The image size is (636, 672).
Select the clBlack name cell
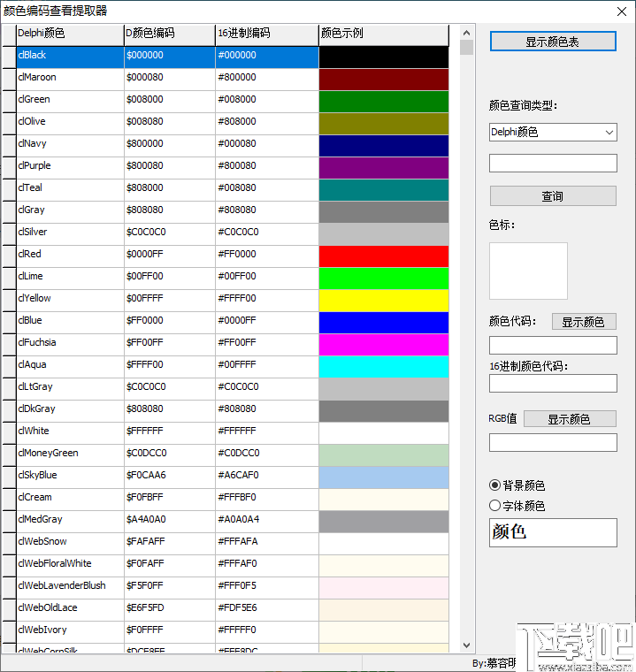pos(70,57)
